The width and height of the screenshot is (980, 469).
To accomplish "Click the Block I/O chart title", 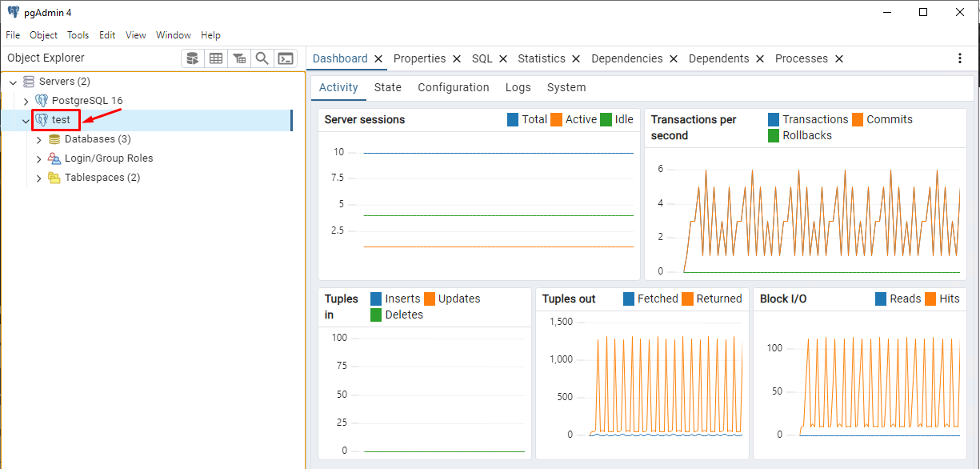I will (783, 299).
